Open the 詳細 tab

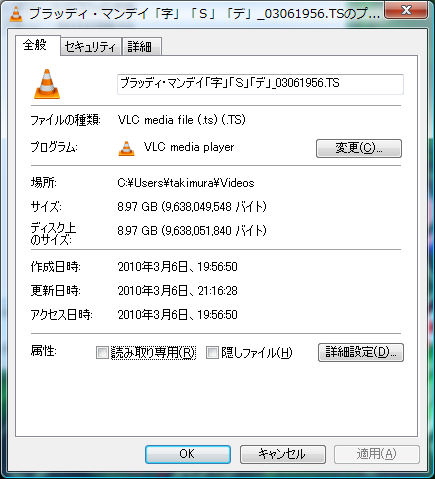142,47
